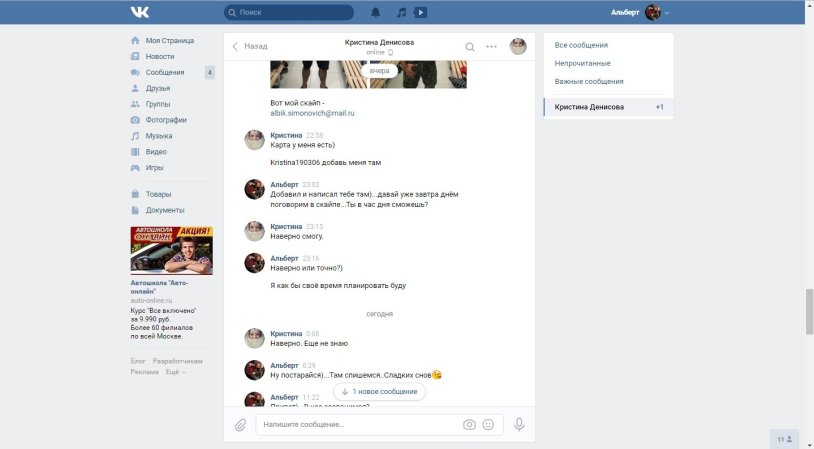Click the VK logo icon

coord(139,12)
